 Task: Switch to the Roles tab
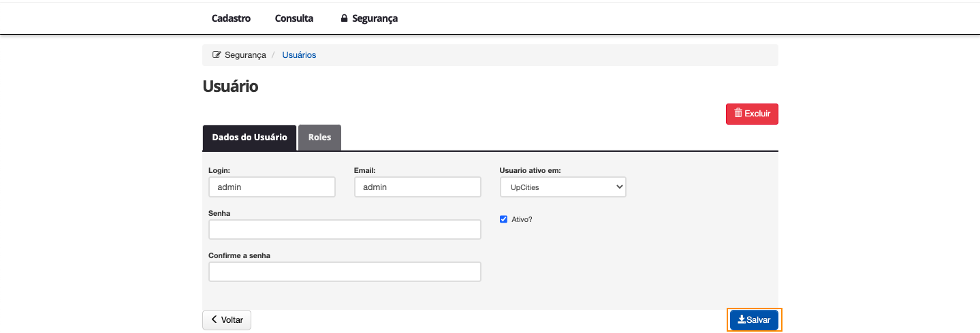(x=319, y=137)
